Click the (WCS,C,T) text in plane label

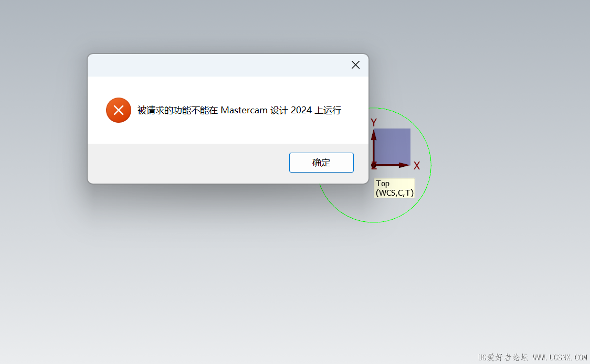tap(395, 193)
